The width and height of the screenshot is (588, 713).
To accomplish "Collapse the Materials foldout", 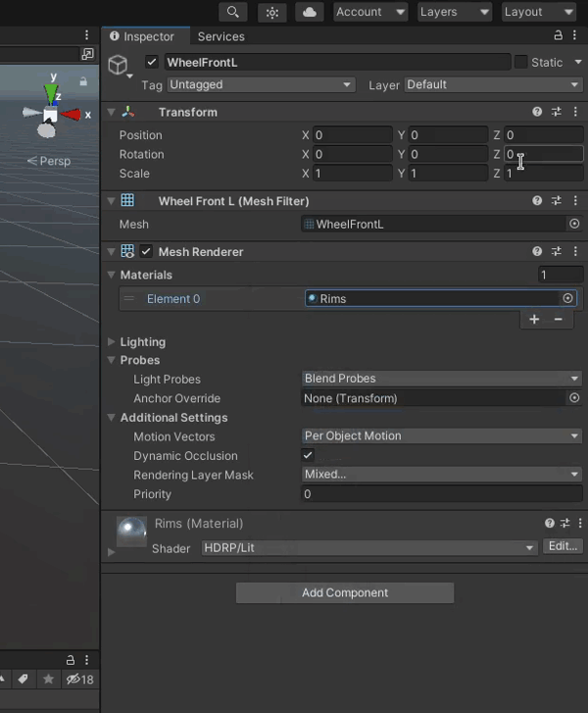I will [112, 275].
